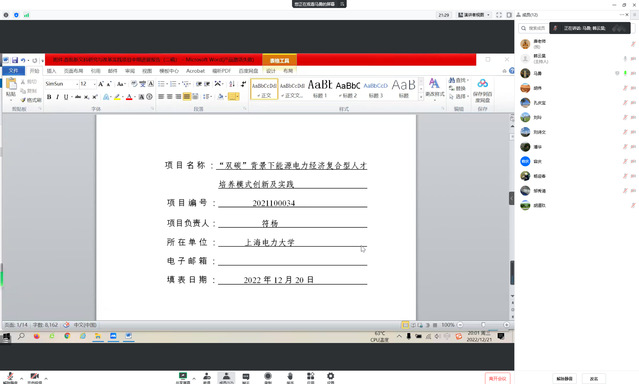Switch to the Acrobat ribbon tab
Screen dimensions: 639x384
pyautogui.click(x=195, y=71)
